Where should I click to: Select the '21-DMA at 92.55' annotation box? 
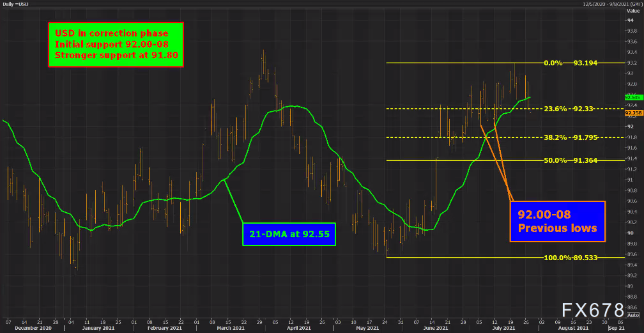(x=289, y=235)
